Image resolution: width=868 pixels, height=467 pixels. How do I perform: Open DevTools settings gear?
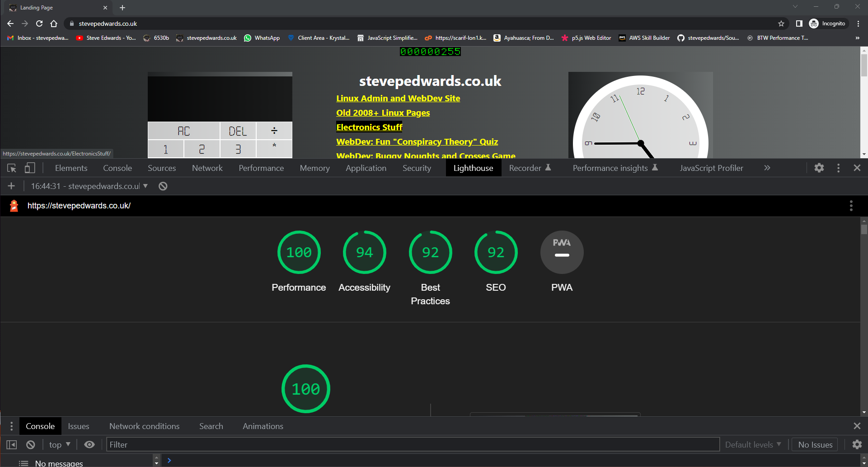pyautogui.click(x=819, y=168)
